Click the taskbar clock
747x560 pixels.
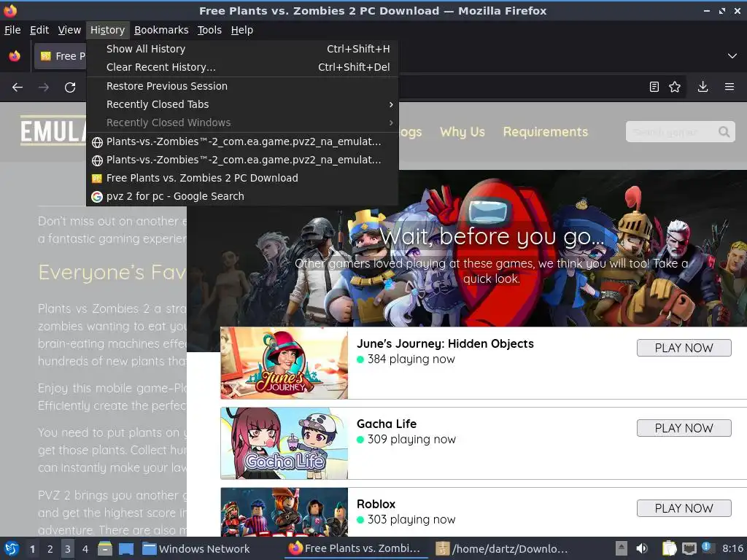(x=732, y=548)
